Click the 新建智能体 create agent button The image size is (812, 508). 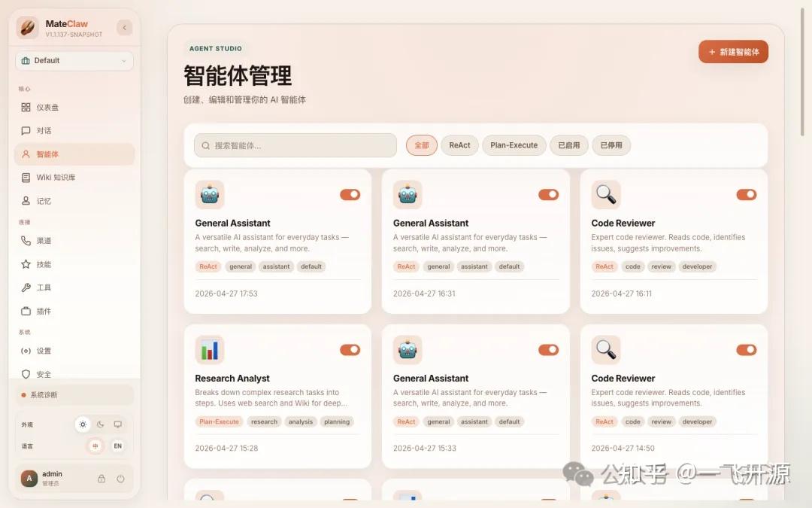pyautogui.click(x=733, y=52)
